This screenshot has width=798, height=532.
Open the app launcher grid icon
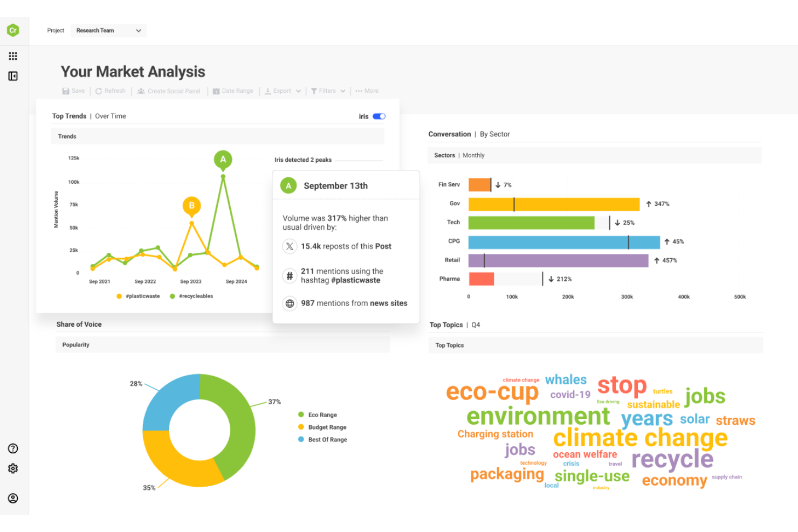coord(13,56)
